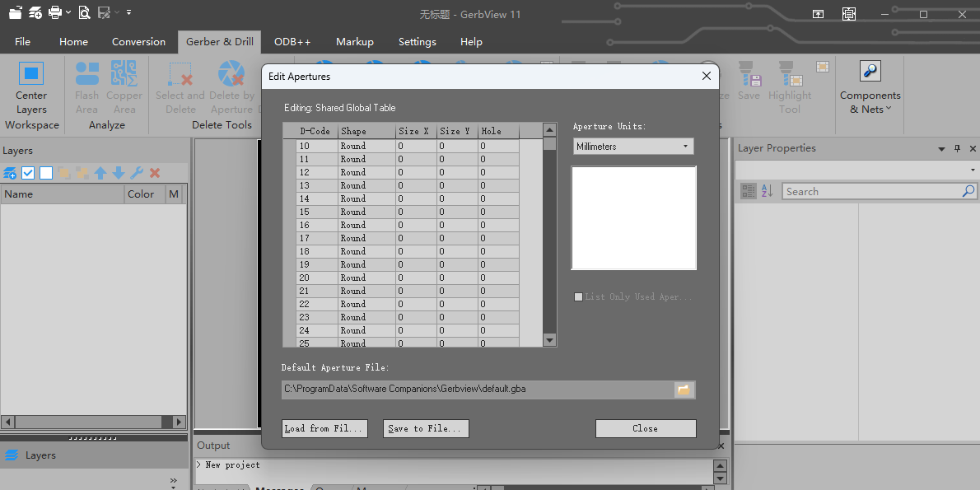Image resolution: width=980 pixels, height=490 pixels.
Task: Open the Aperture Units Millimeters dropdown
Action: 633,147
